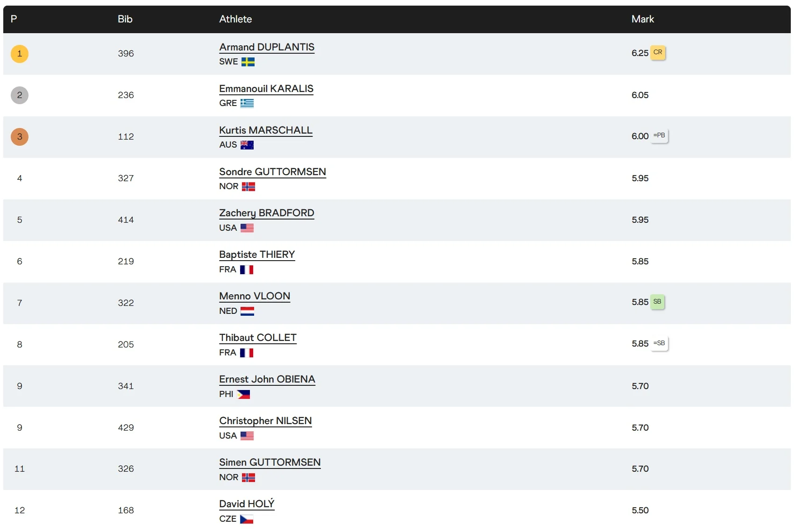Viewport: 795px width, 532px height.
Task: Open Armand Duplantis athlete profile
Action: pos(267,47)
